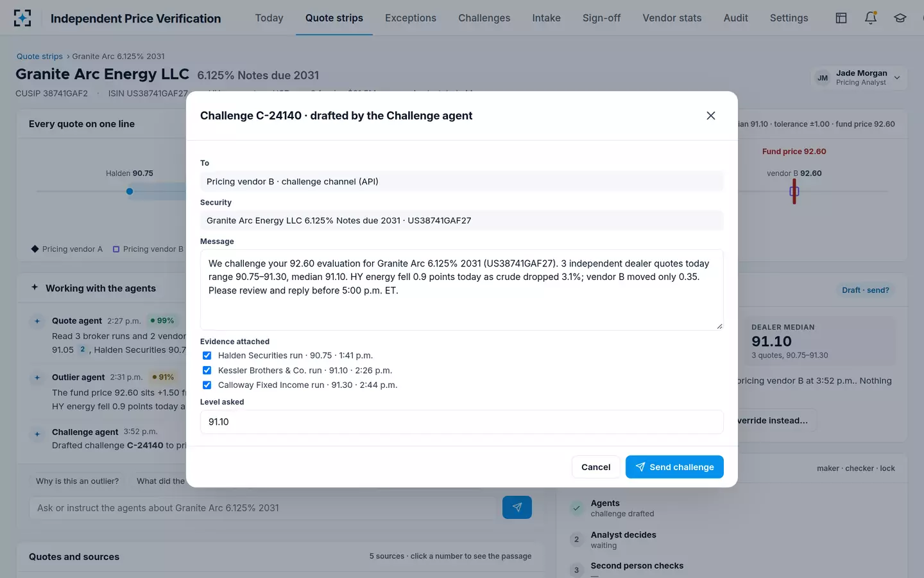Focus the To recipient field

[x=462, y=182]
